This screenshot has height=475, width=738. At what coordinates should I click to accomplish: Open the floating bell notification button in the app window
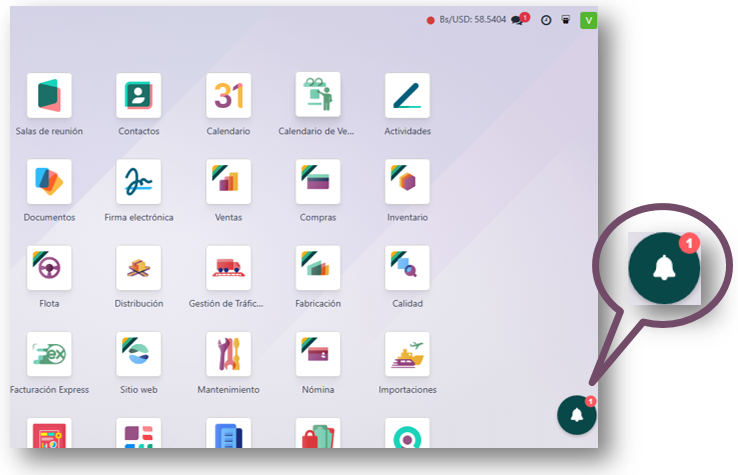click(577, 415)
